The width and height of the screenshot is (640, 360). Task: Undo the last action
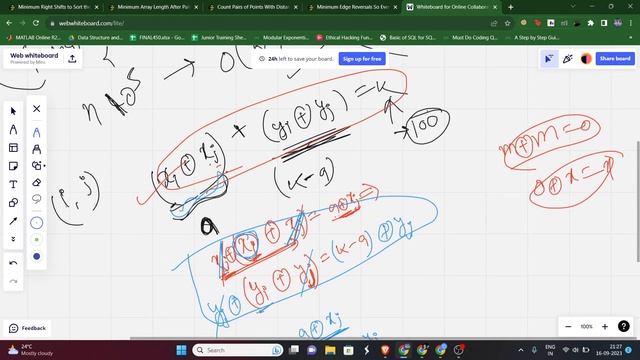(x=13, y=263)
